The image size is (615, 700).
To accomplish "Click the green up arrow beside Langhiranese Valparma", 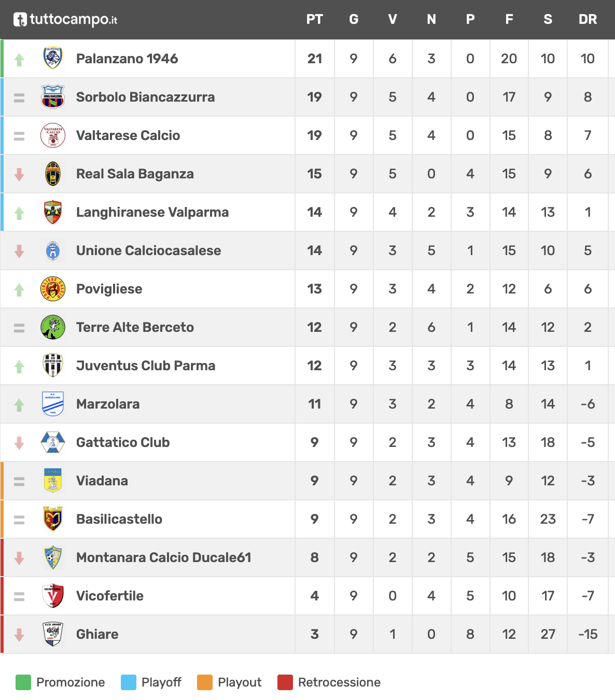I will pyautogui.click(x=19, y=213).
